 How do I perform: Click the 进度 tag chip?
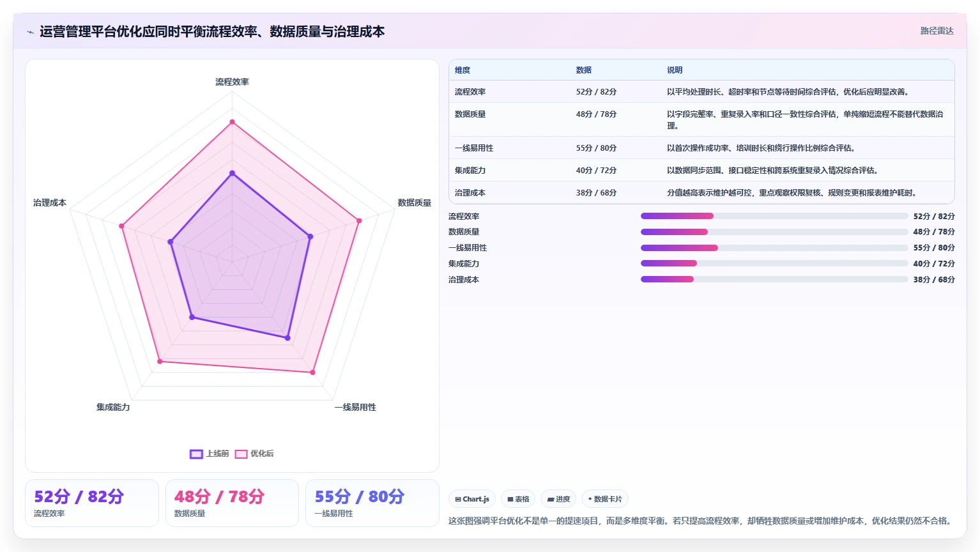[558, 499]
